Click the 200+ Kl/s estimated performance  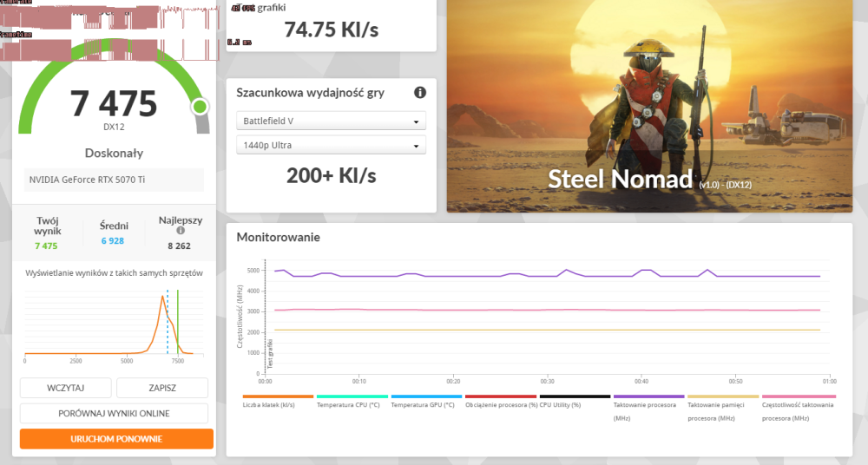331,175
